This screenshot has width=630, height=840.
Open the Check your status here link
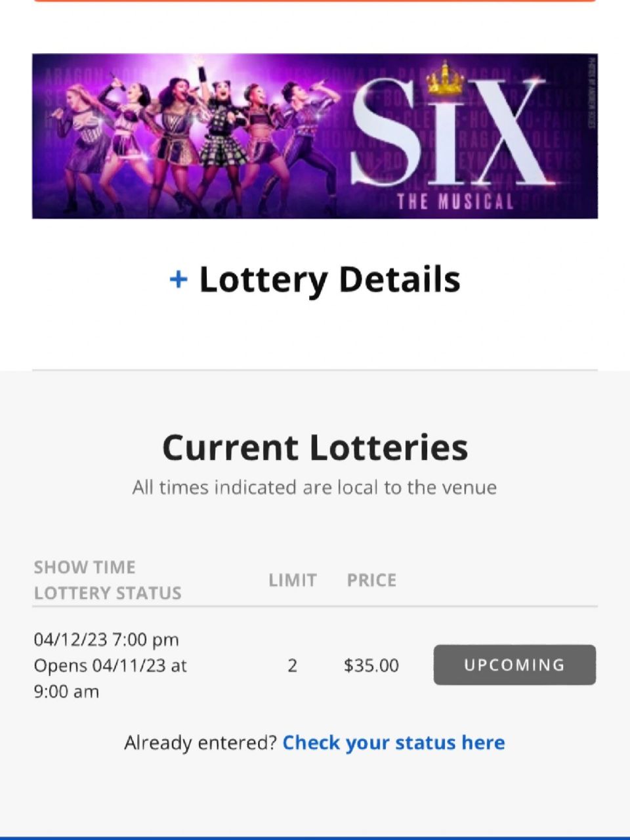(394, 743)
